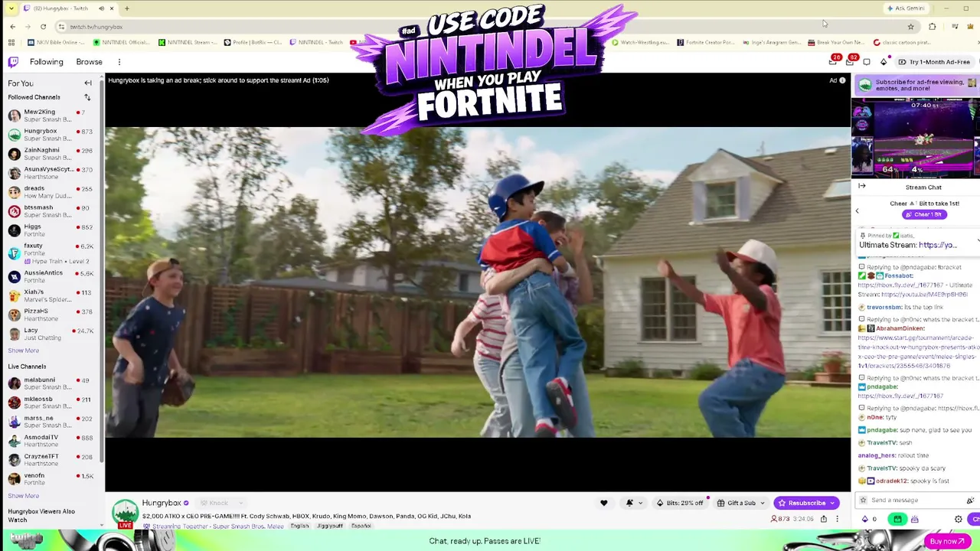Open chat settings gear
Screen dimensions: 980x551
tap(958, 519)
